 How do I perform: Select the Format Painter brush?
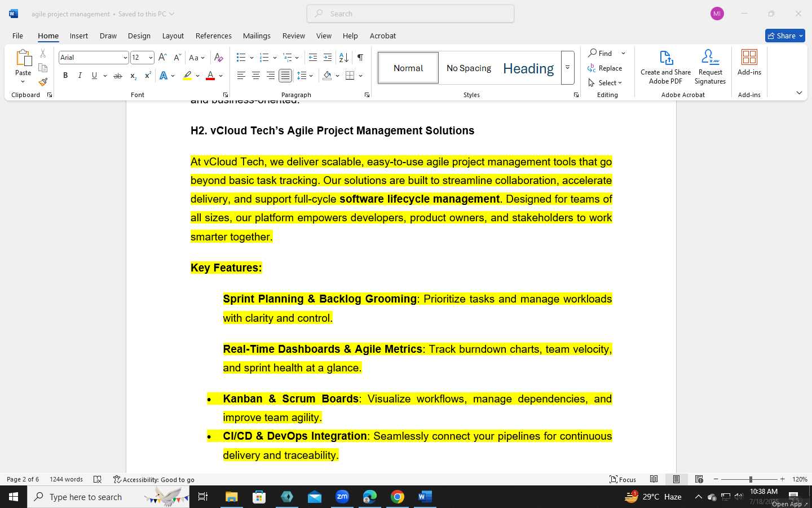click(x=43, y=82)
